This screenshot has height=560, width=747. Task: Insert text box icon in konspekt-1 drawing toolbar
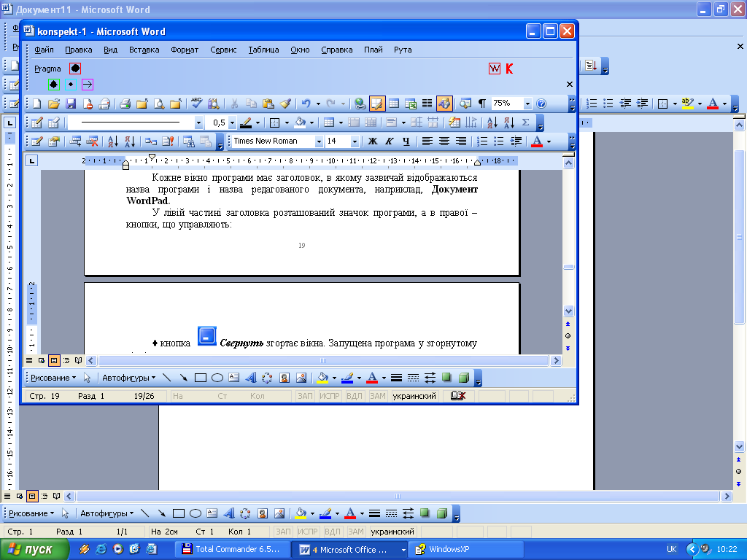(x=233, y=378)
